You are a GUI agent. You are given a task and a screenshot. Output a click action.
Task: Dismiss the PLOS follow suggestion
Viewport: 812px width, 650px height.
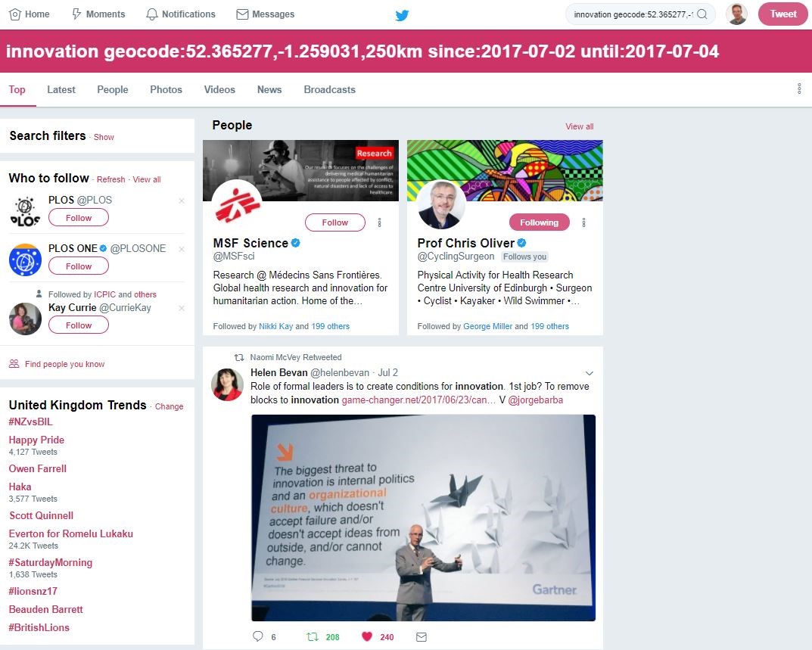tap(182, 201)
